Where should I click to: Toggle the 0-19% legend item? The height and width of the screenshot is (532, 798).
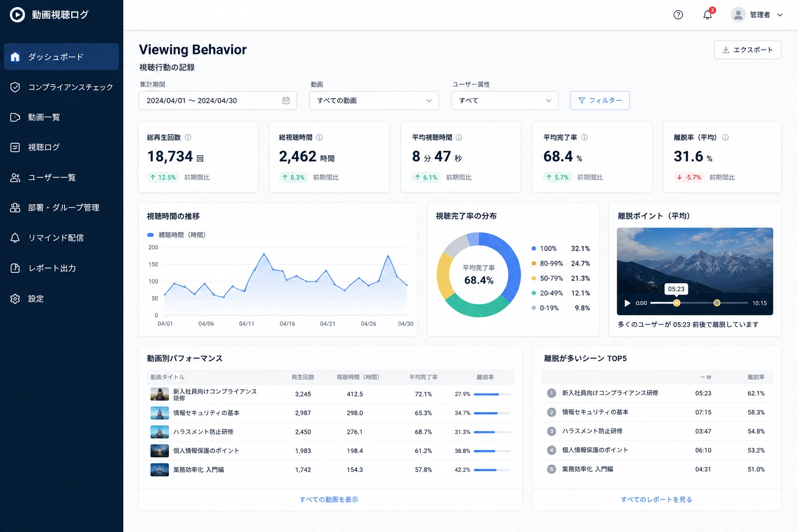click(x=561, y=308)
